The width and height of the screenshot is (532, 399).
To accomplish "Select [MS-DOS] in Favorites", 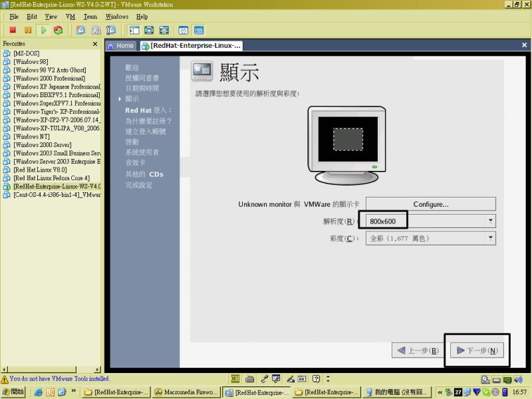I will point(27,54).
